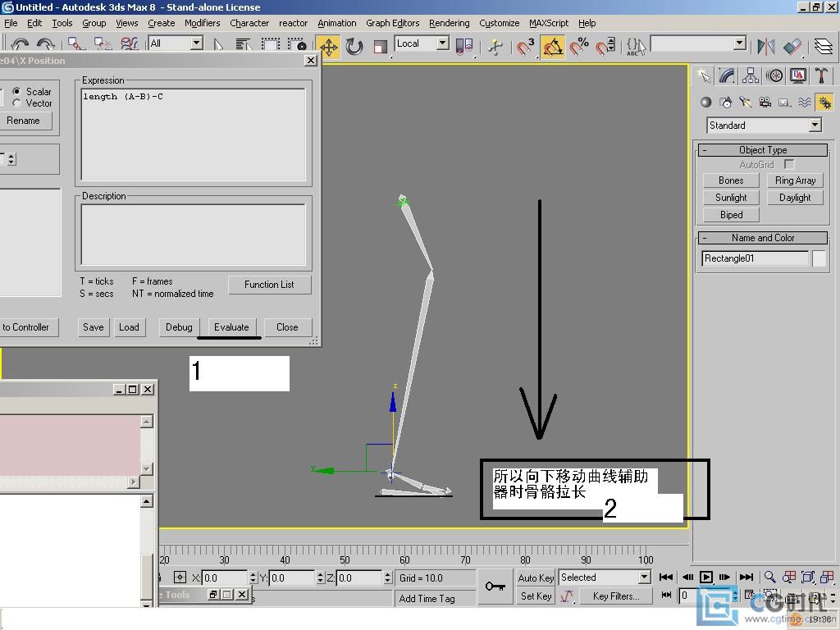840x630 pixels.
Task: Click the object name field Rectangle01
Action: [x=755, y=258]
